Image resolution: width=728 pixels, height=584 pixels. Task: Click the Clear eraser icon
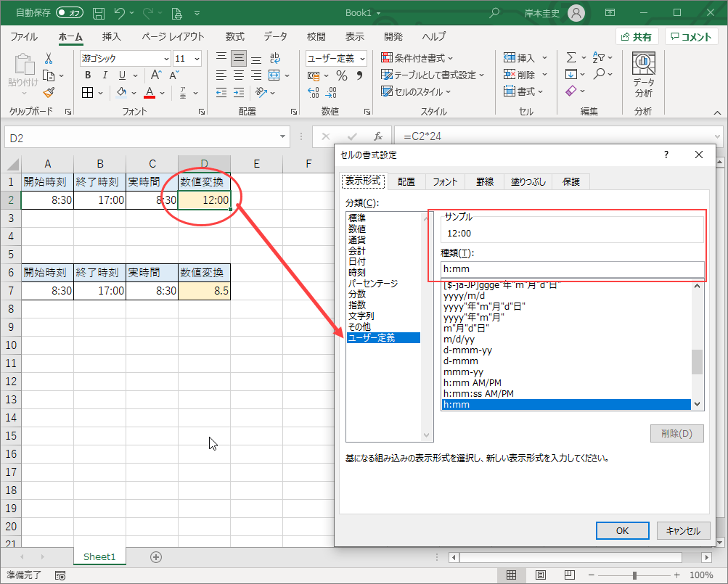(571, 91)
